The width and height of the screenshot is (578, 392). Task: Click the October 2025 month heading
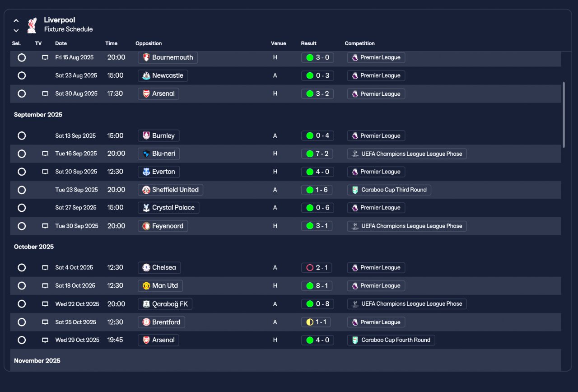click(34, 247)
